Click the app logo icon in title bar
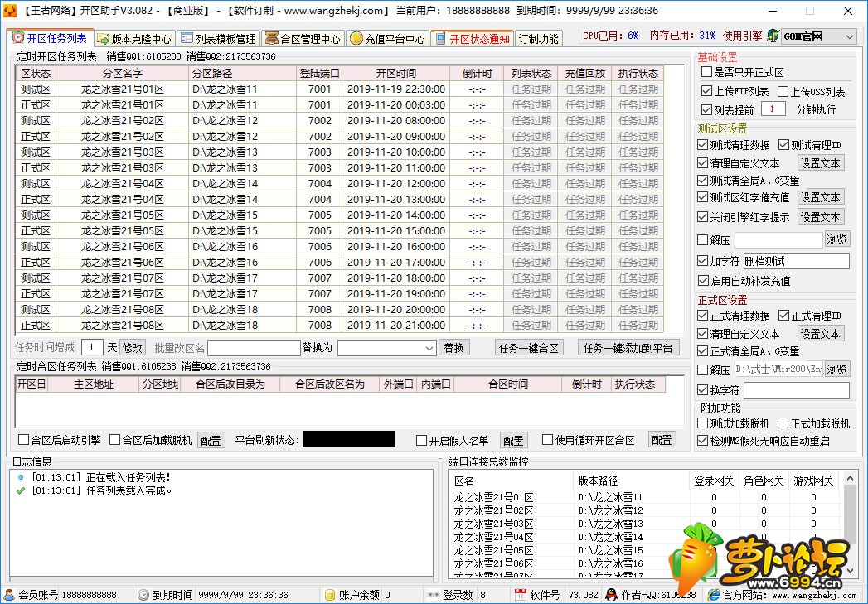This screenshot has height=604, width=868. tap(9, 11)
